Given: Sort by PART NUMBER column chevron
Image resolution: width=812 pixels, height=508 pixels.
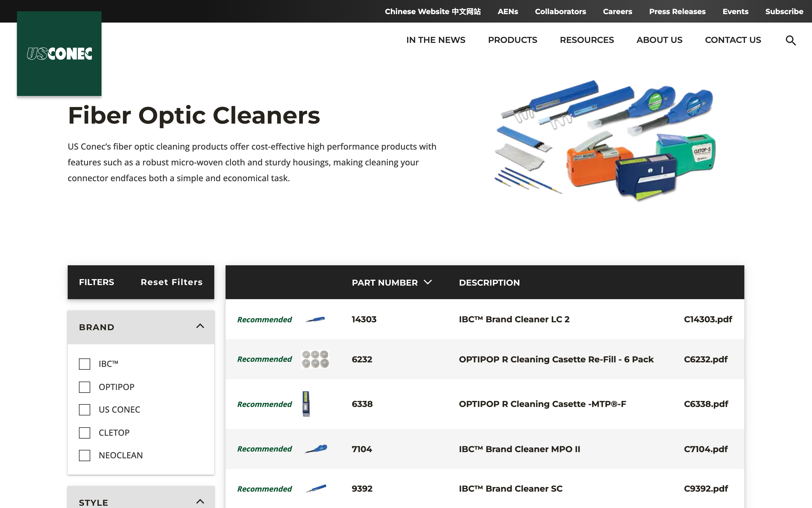Looking at the screenshot, I should [x=428, y=282].
